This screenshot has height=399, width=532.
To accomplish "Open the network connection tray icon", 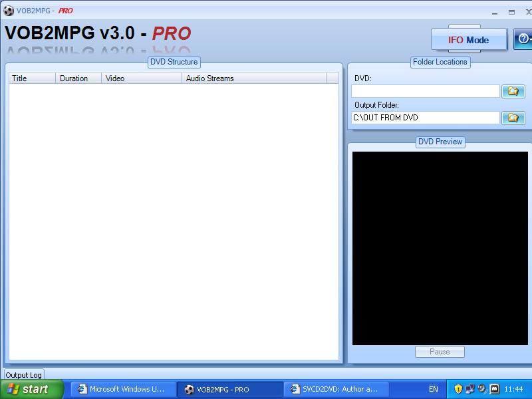I will pos(470,389).
